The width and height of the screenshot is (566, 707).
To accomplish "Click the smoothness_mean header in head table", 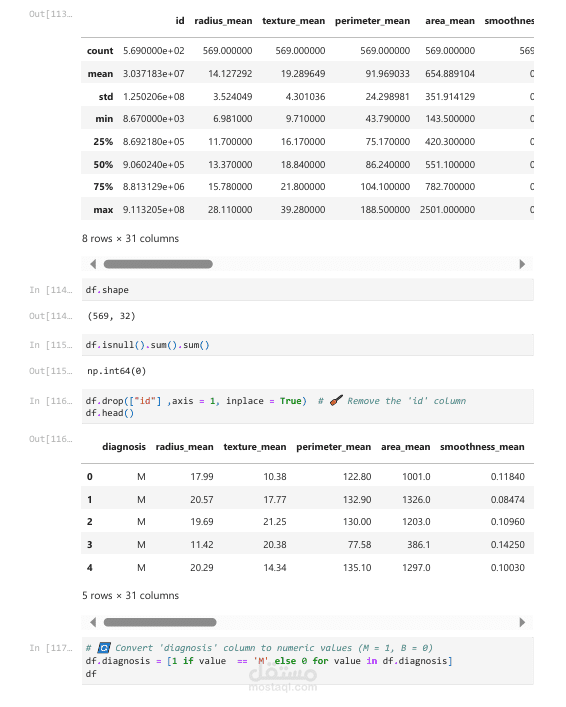I will [x=482, y=447].
